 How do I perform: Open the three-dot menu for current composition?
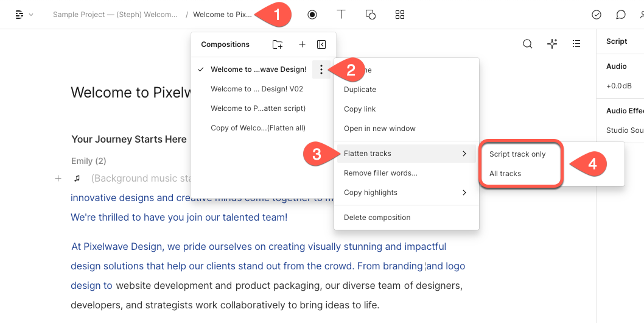click(x=321, y=69)
